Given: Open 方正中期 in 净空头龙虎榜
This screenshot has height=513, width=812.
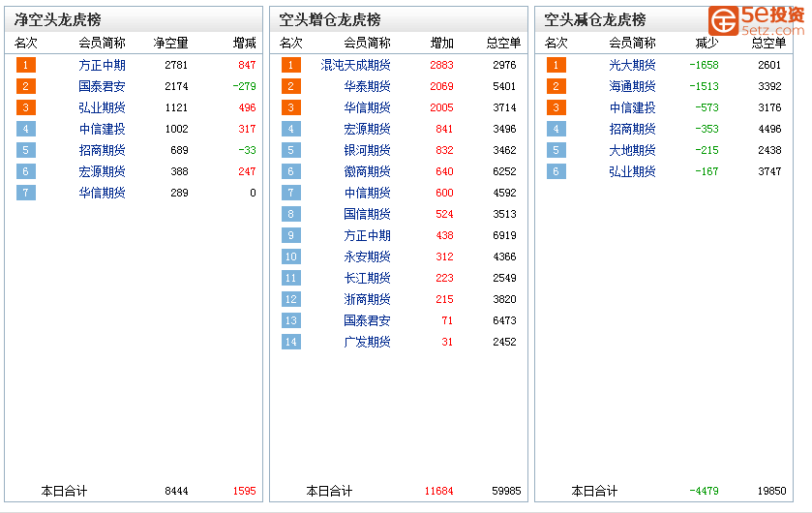Looking at the screenshot, I should [102, 65].
